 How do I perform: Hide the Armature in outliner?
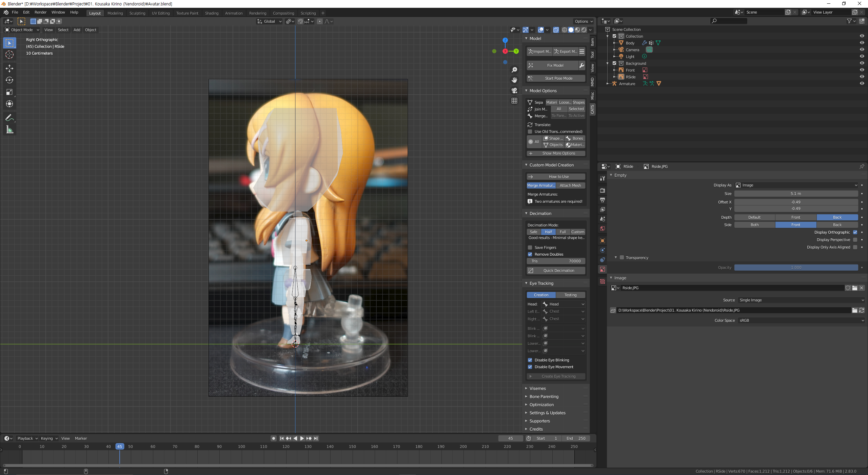(x=862, y=84)
